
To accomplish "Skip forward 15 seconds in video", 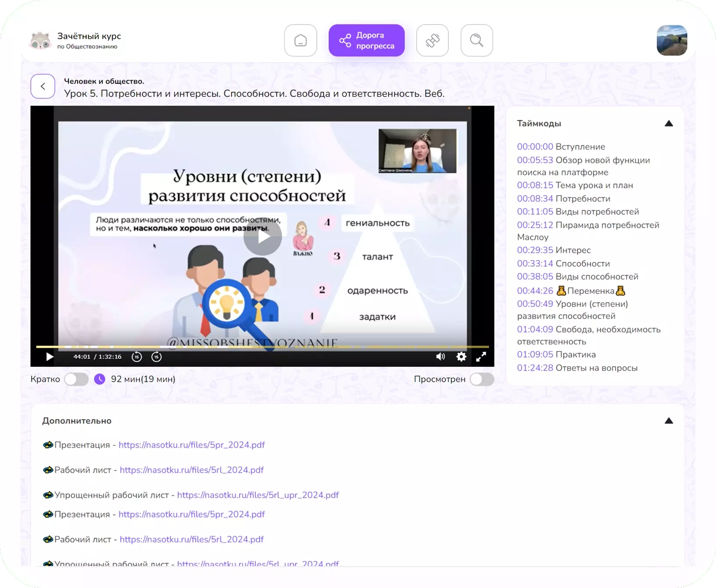I will point(157,357).
